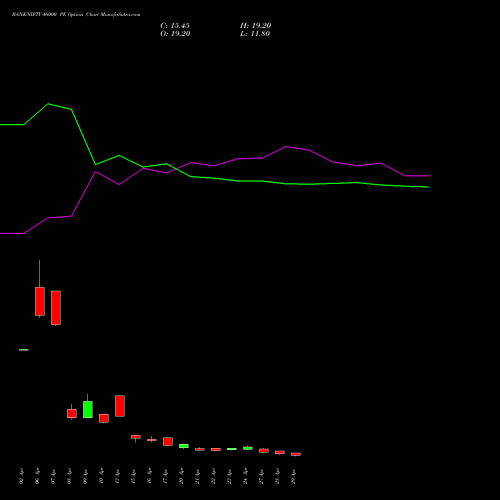
Task: Click the 13 Apr date label
Action: [x=117, y=477]
